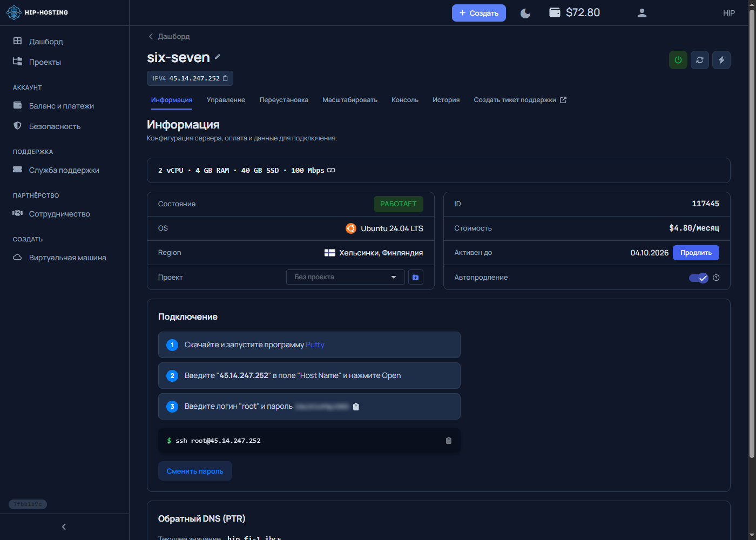Open the Консоль tab
The height and width of the screenshot is (540, 756).
(405, 100)
